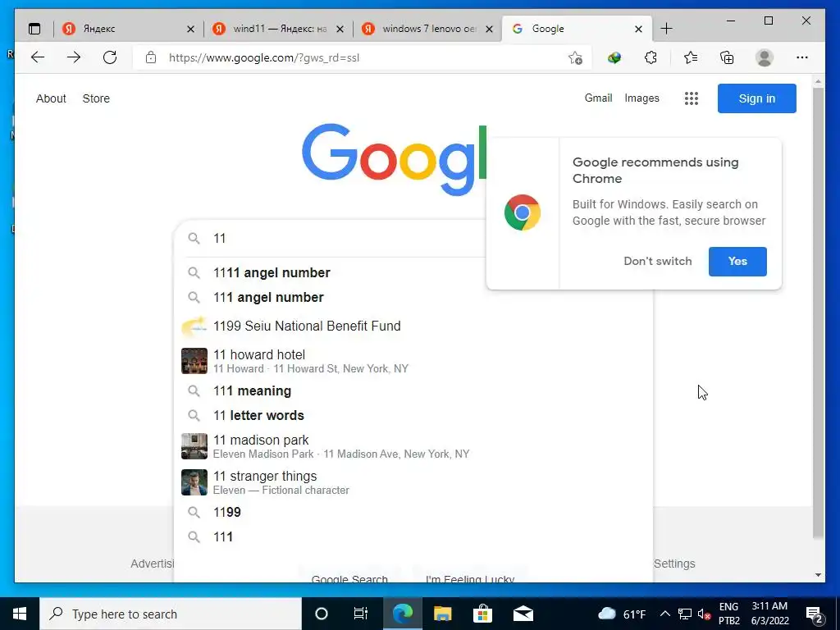The width and height of the screenshot is (840, 630).
Task: Select suggestion 11 letter words
Action: point(413,416)
